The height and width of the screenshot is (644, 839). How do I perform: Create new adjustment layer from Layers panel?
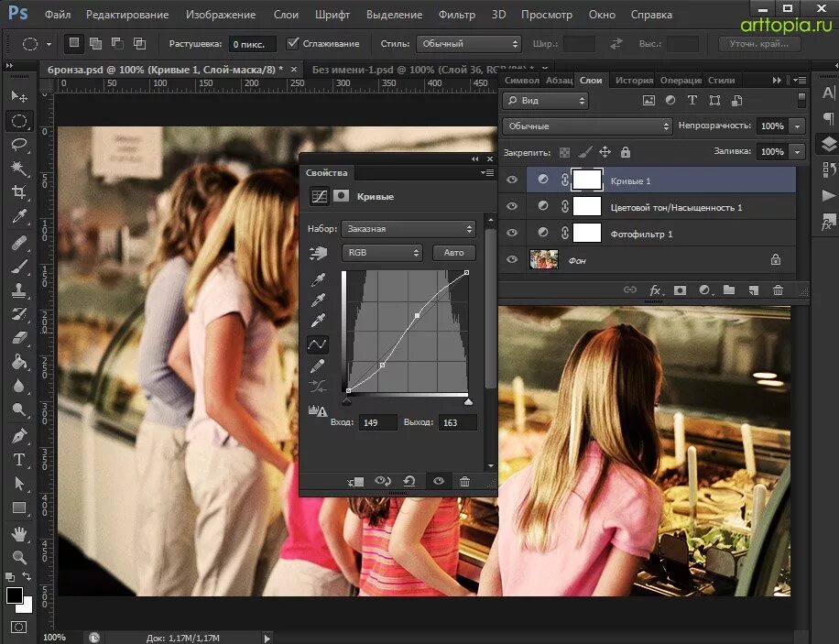(704, 290)
